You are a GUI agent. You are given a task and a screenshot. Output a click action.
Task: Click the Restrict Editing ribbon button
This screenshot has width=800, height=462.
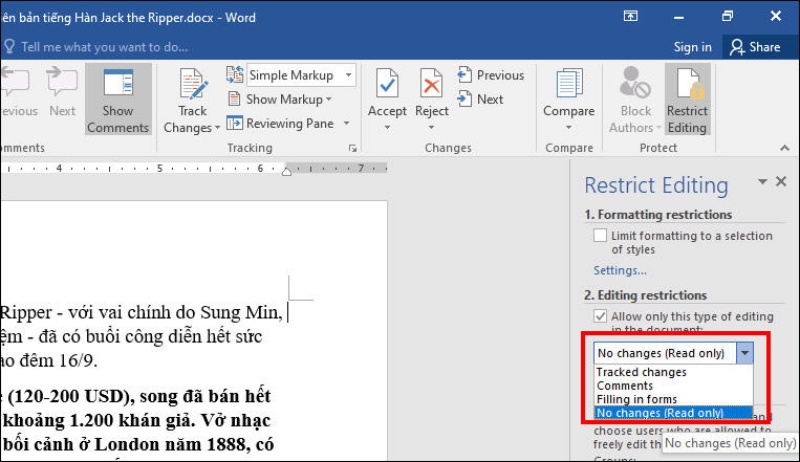tap(687, 99)
